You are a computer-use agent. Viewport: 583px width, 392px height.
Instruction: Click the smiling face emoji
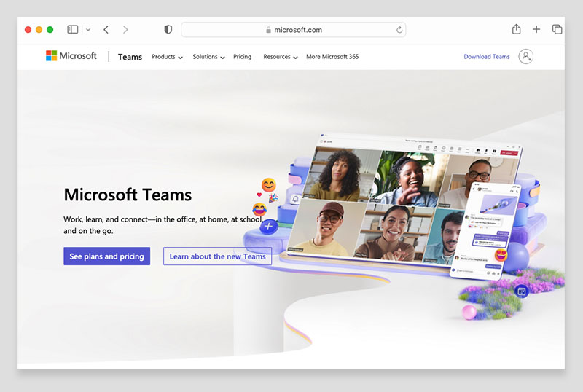point(268,185)
